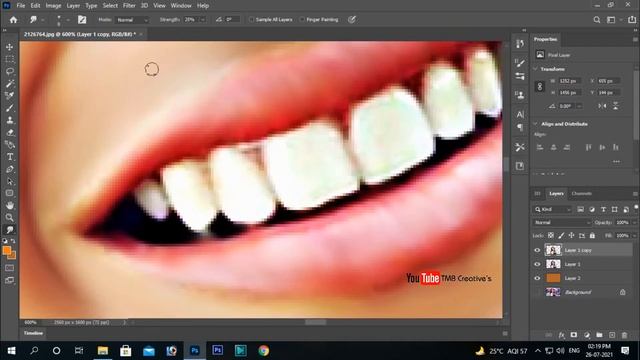Viewport: 640px width, 360px height.
Task: Select the Hand tool
Action: 9,205
